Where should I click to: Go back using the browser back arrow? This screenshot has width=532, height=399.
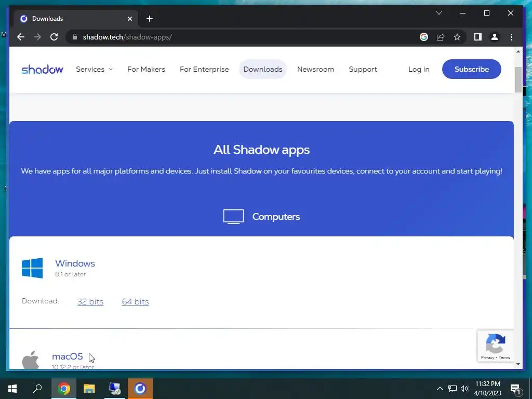tap(21, 37)
